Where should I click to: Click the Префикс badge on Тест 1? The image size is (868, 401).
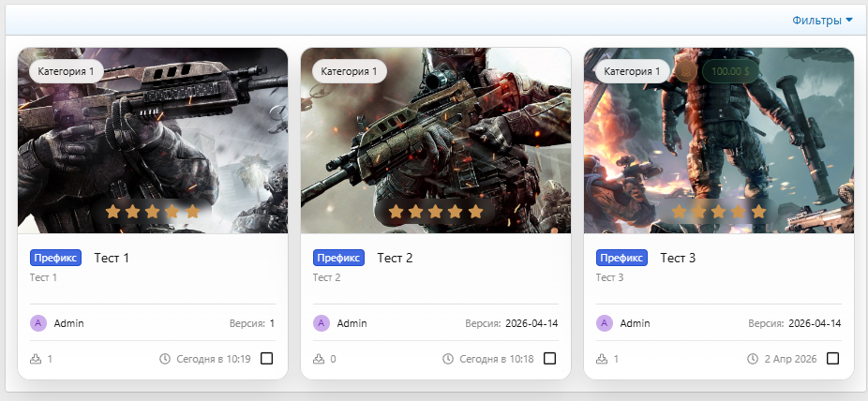click(x=56, y=258)
